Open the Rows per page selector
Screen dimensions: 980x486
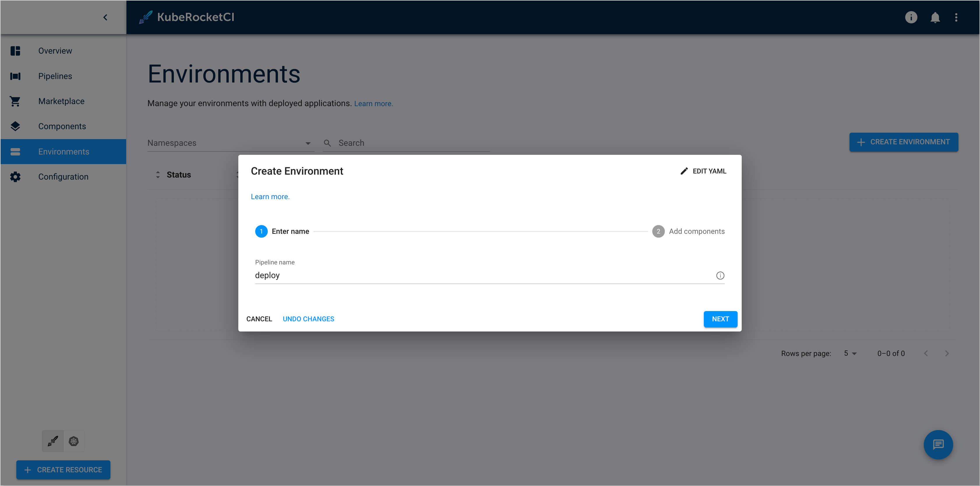click(x=849, y=353)
